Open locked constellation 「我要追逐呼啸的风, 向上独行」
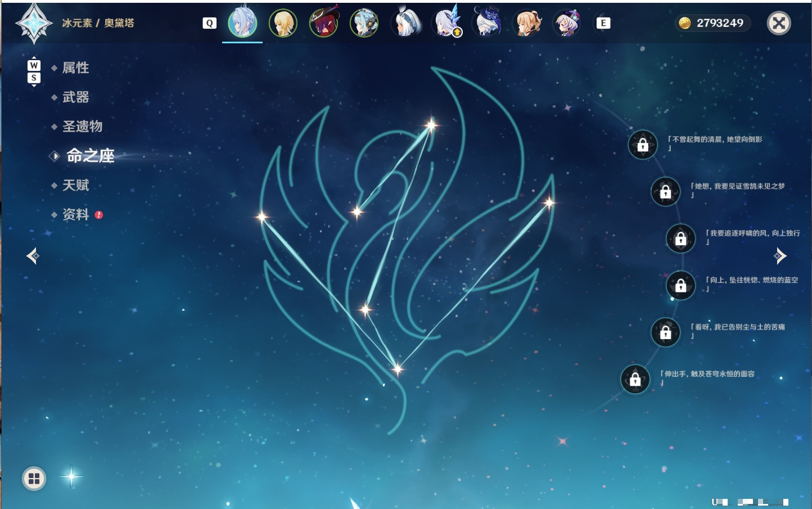Image resolution: width=812 pixels, height=509 pixels. click(681, 238)
